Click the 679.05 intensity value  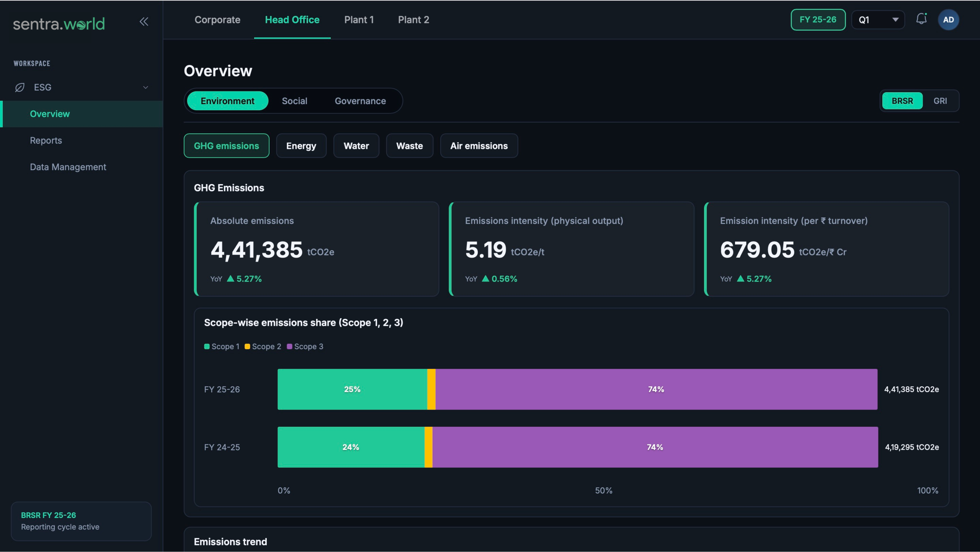pyautogui.click(x=757, y=250)
